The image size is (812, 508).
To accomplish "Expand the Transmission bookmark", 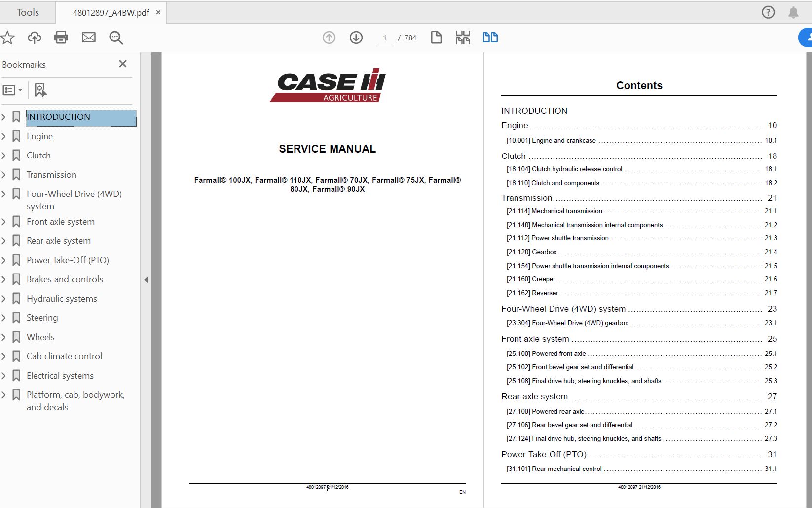I will click(4, 174).
